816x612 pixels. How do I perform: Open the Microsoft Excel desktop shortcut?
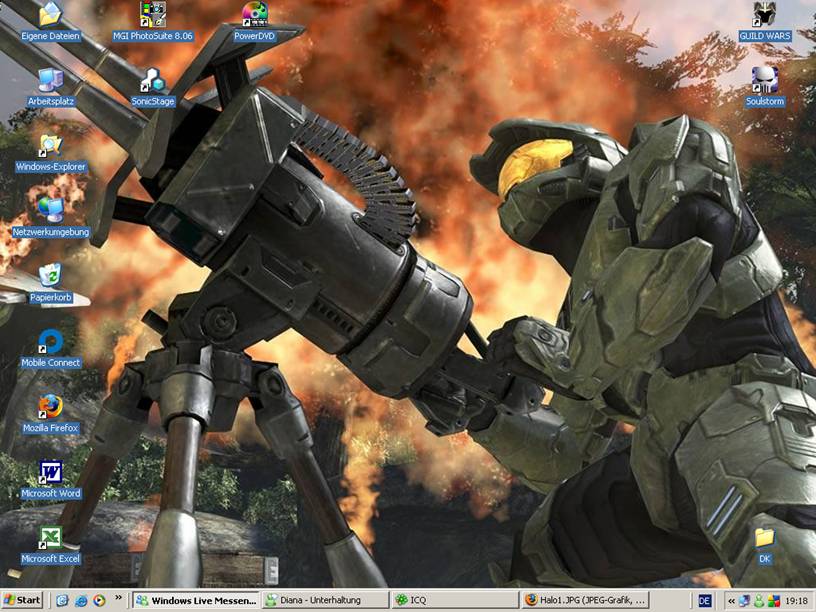(x=50, y=539)
